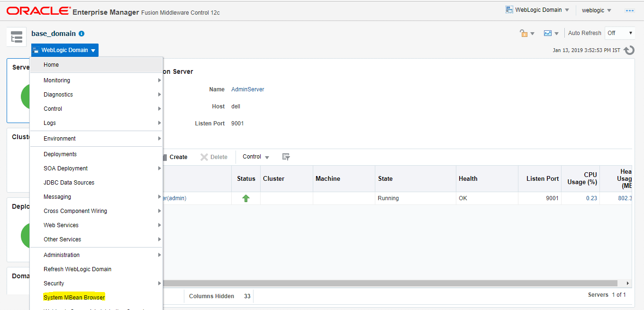
Task: Click the OK health cell
Action: pyautogui.click(x=487, y=198)
